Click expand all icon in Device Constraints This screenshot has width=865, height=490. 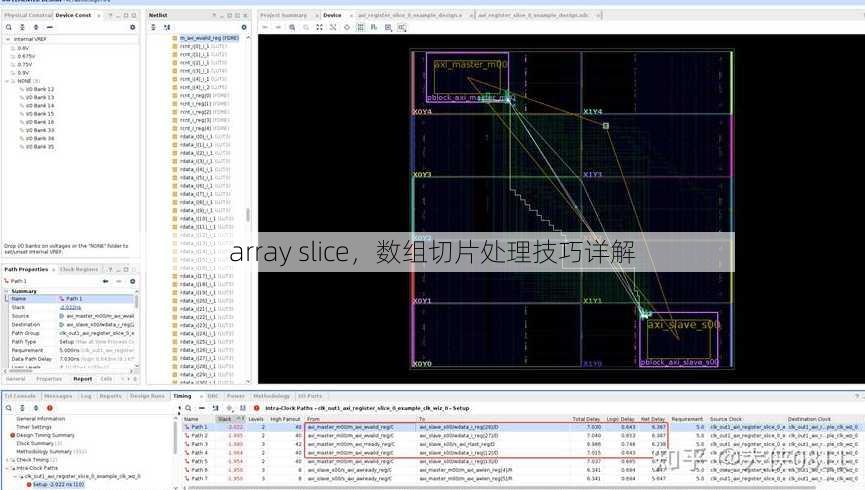[36, 27]
